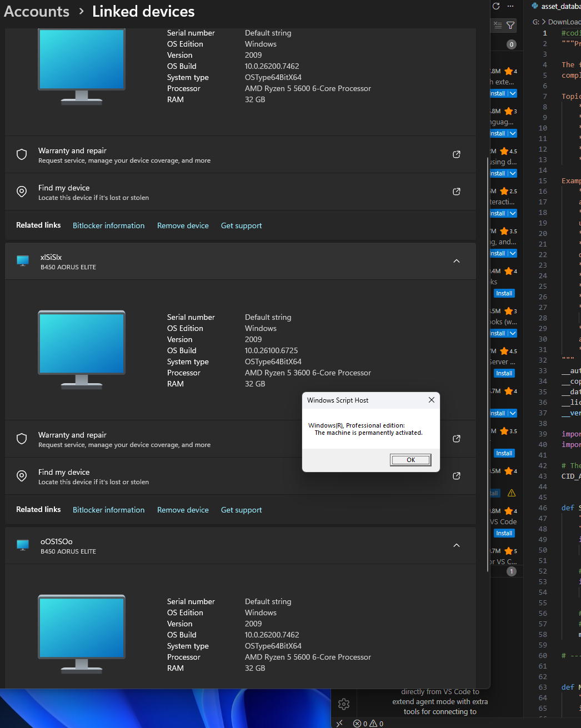
Task: Click OK in the Windows Script Host dialog
Action: pyautogui.click(x=410, y=460)
